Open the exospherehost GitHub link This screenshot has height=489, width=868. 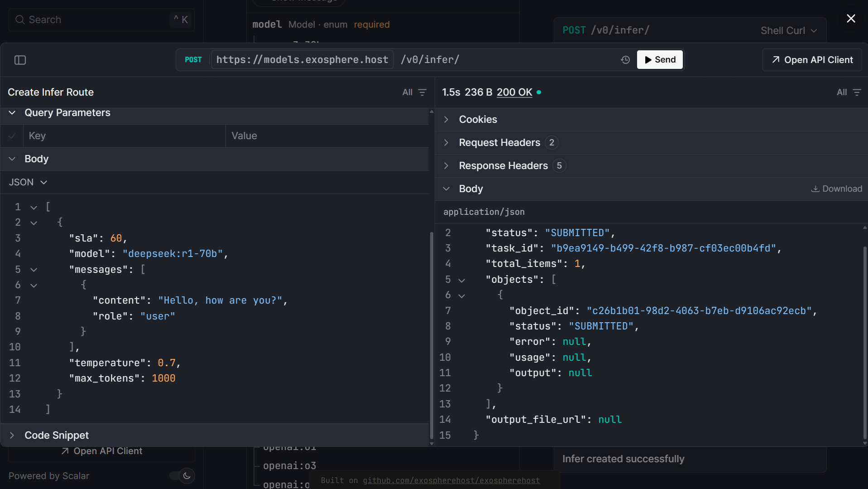click(x=451, y=480)
